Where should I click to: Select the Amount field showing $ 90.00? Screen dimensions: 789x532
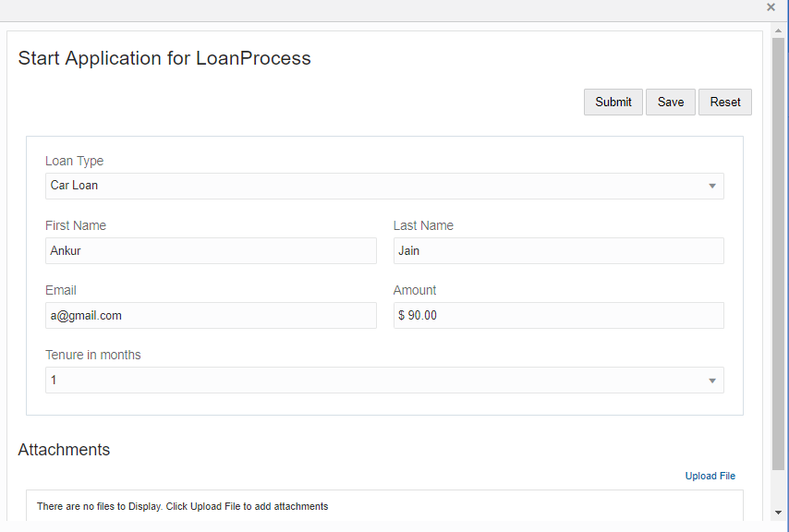tap(558, 315)
